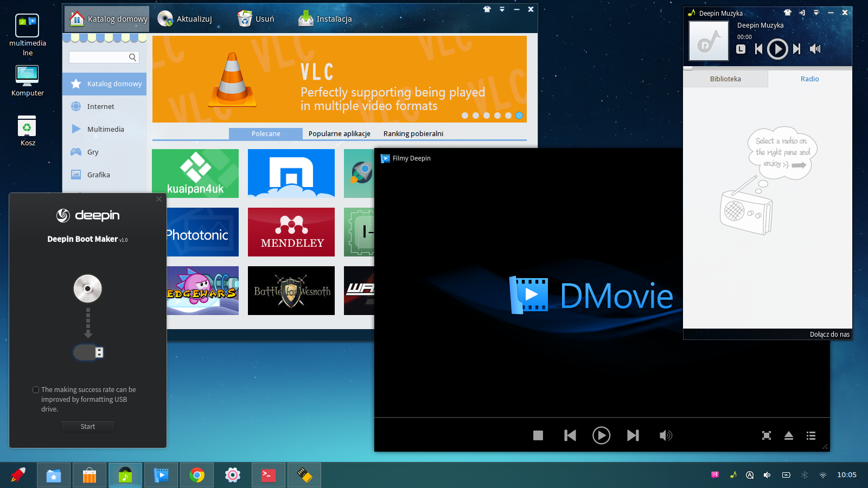The image size is (868, 488).
Task: Play music in Deepin Muzyka
Action: click(777, 49)
